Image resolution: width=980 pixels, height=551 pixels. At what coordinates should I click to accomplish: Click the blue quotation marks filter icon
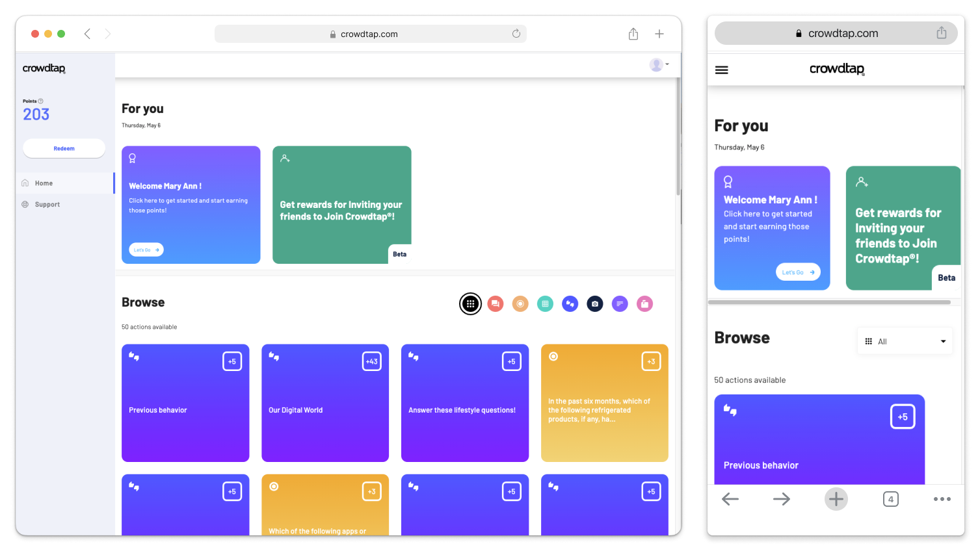(x=570, y=303)
